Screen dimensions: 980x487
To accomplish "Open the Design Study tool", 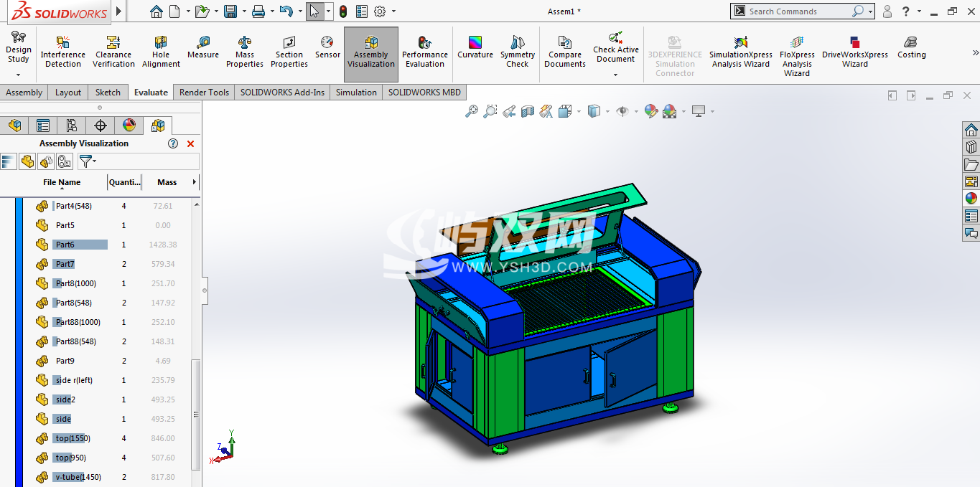I will [x=19, y=47].
